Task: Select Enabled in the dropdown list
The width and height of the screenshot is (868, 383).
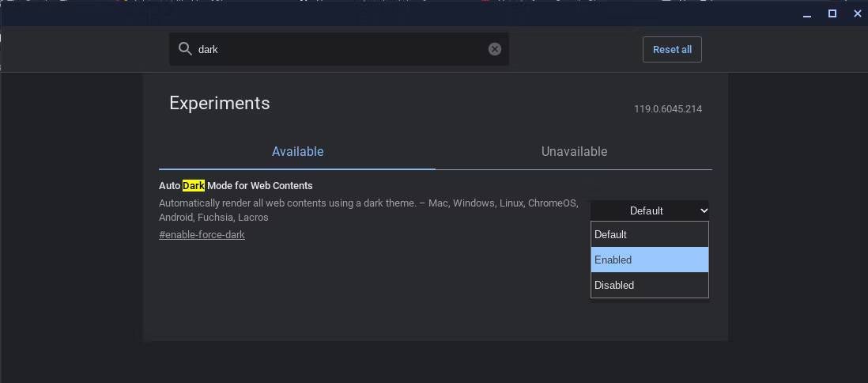Action: point(649,260)
